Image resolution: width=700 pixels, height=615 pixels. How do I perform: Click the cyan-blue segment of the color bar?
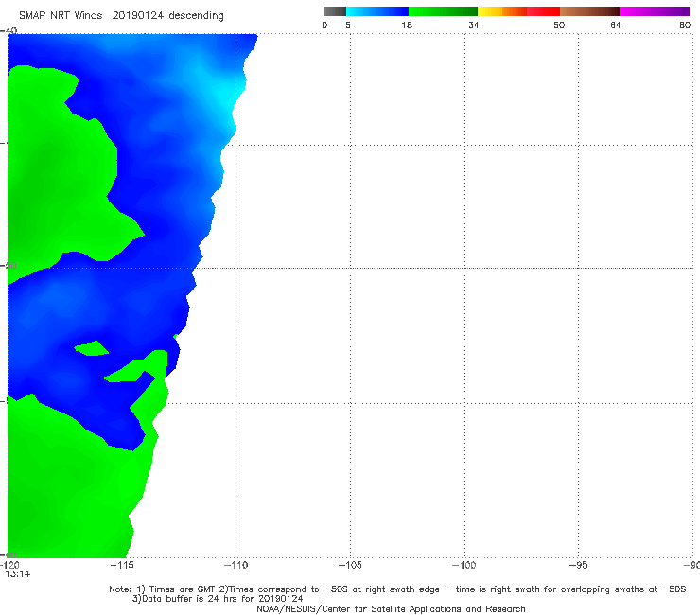coord(377,11)
